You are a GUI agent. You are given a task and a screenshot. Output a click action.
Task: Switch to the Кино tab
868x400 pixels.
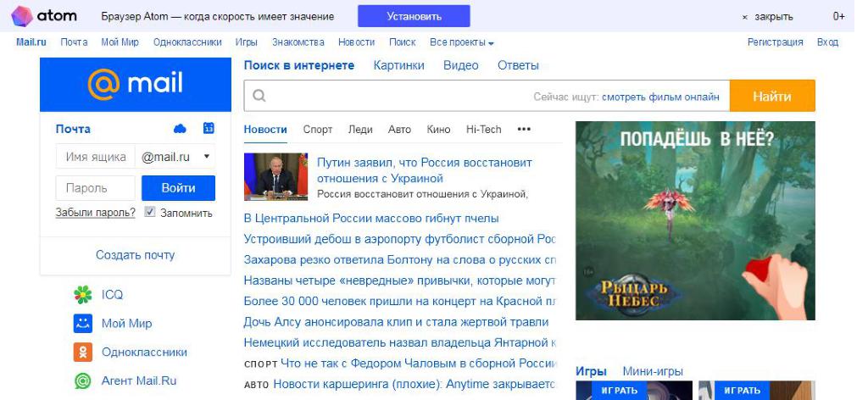438,130
